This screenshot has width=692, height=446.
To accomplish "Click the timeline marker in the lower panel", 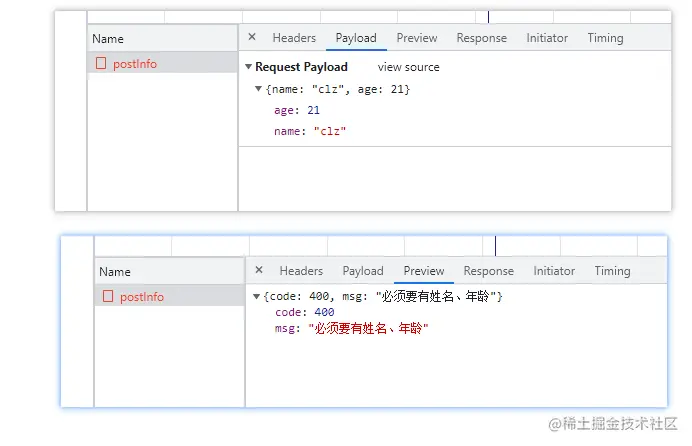I will click(495, 246).
